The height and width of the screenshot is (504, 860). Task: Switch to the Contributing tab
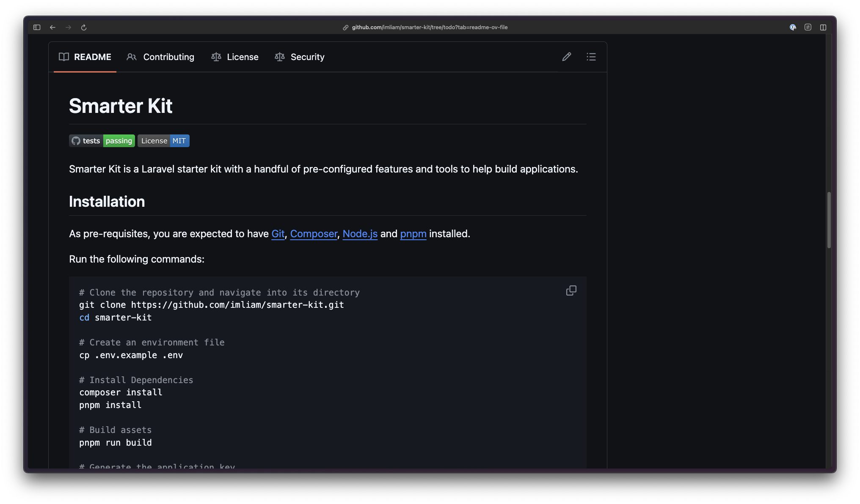point(160,57)
